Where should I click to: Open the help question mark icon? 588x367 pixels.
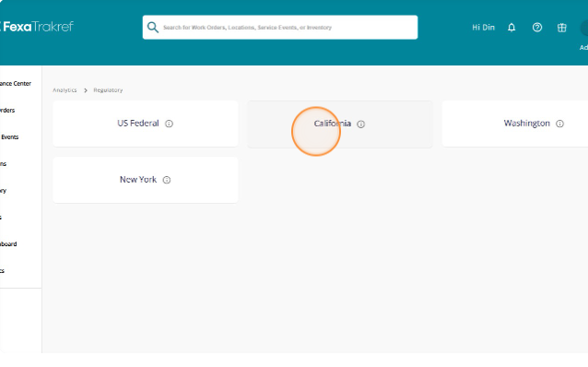coord(537,28)
